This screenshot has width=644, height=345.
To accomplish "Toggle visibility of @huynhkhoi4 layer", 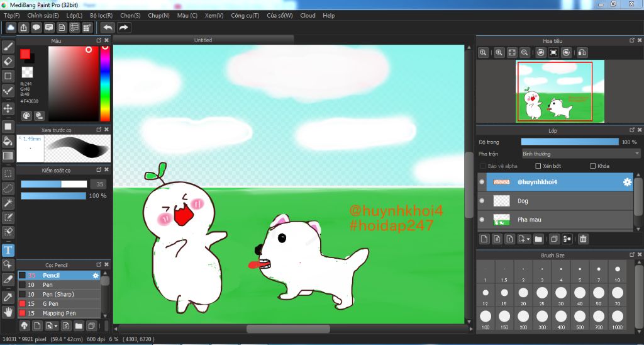I will click(x=482, y=182).
